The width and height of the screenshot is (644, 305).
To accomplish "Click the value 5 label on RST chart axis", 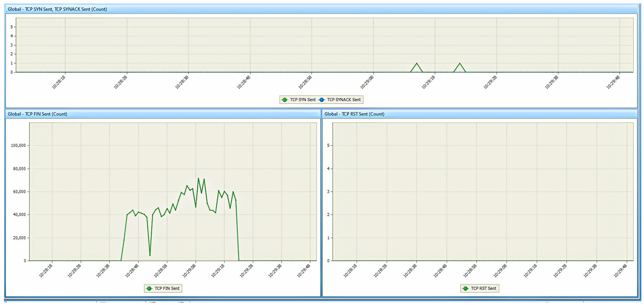I will point(328,145).
